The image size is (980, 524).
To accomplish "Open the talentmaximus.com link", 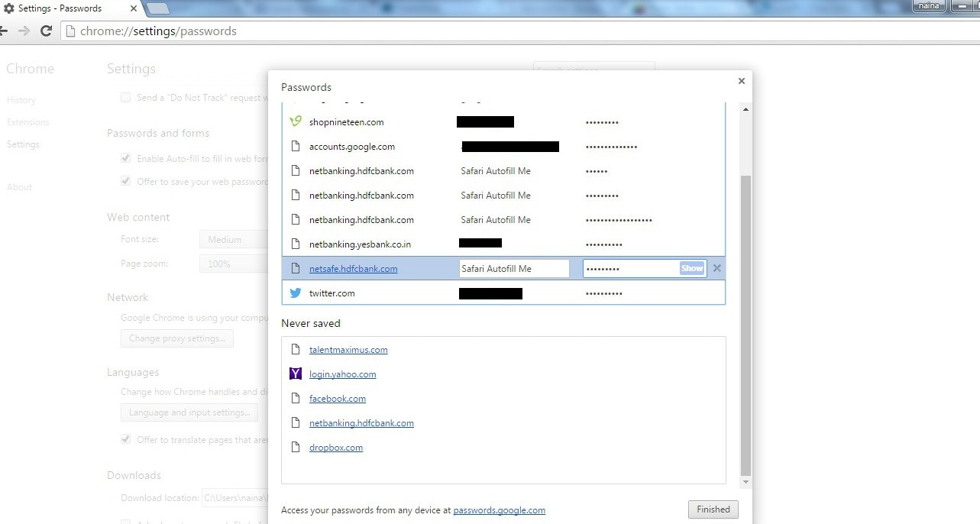I will [348, 350].
